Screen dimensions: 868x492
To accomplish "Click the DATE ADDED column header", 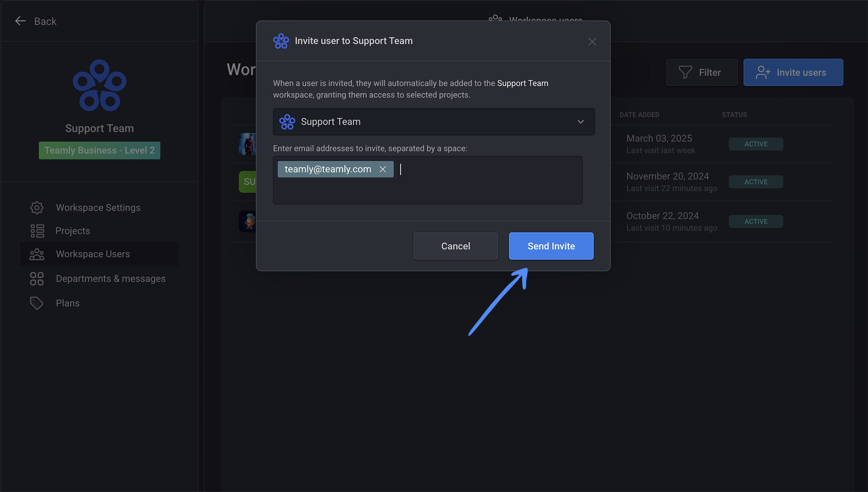I will [639, 115].
